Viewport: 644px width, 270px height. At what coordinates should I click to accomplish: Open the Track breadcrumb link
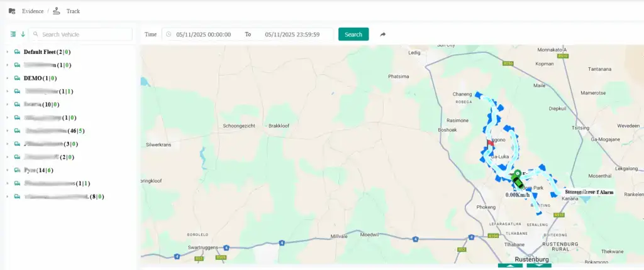click(x=73, y=11)
